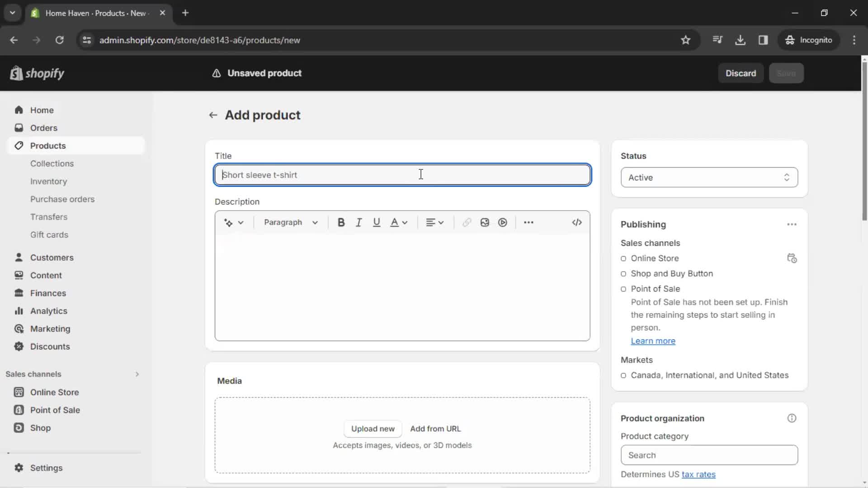Click the Italic formatting icon
Viewport: 868px width, 488px height.
click(359, 222)
